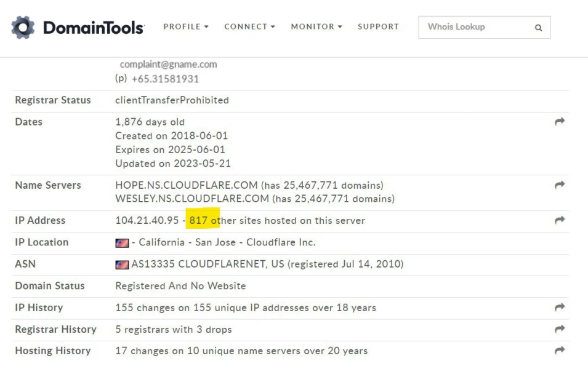This screenshot has width=588, height=369.
Task: Expand the CONNECT dropdown menu
Action: 249,27
